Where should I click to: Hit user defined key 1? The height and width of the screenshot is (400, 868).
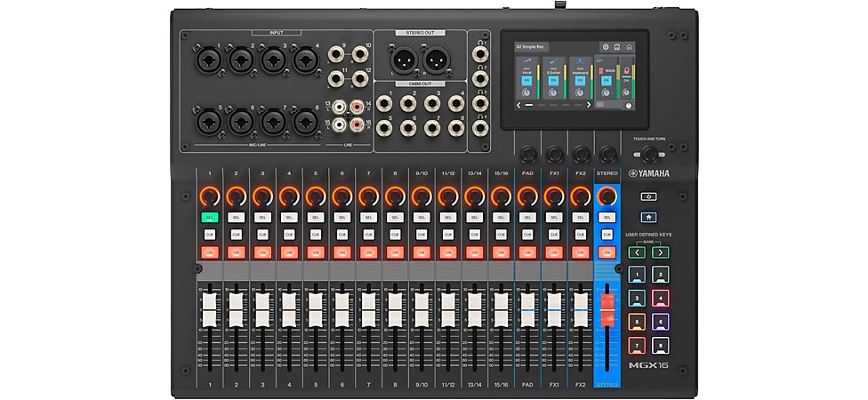pyautogui.click(x=637, y=274)
